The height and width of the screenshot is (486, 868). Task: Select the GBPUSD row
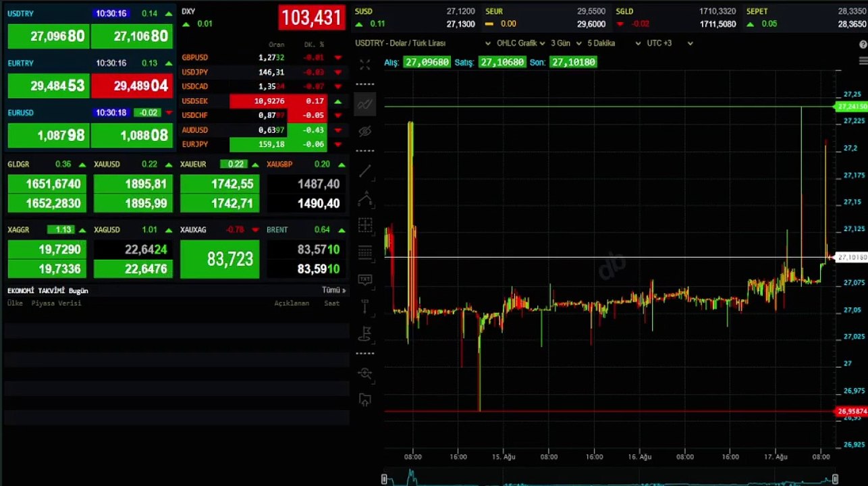point(262,57)
